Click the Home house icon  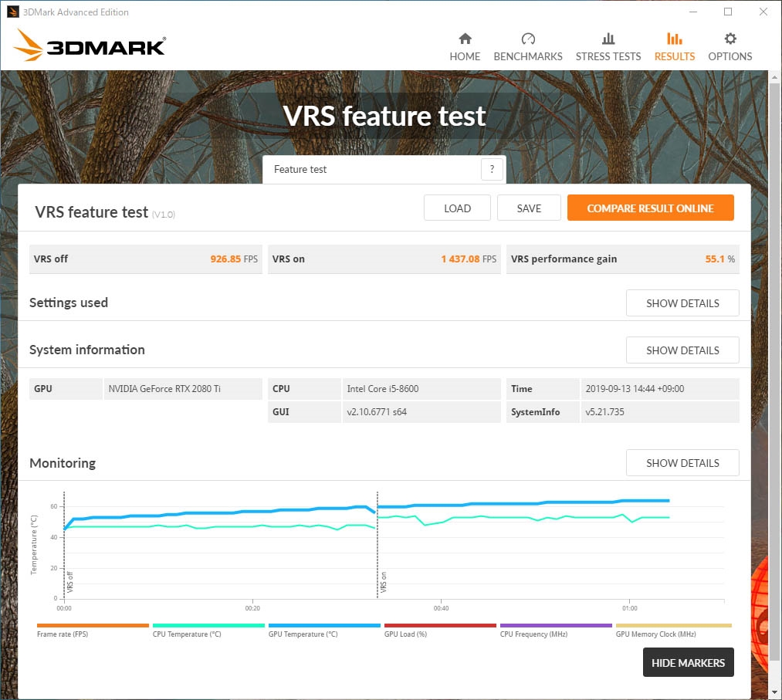(x=465, y=39)
